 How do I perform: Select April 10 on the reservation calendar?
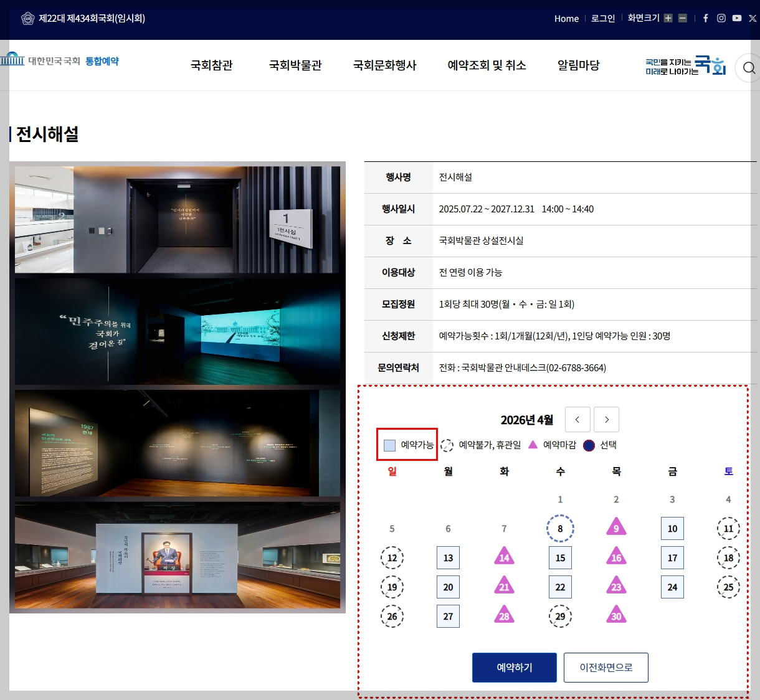672,528
